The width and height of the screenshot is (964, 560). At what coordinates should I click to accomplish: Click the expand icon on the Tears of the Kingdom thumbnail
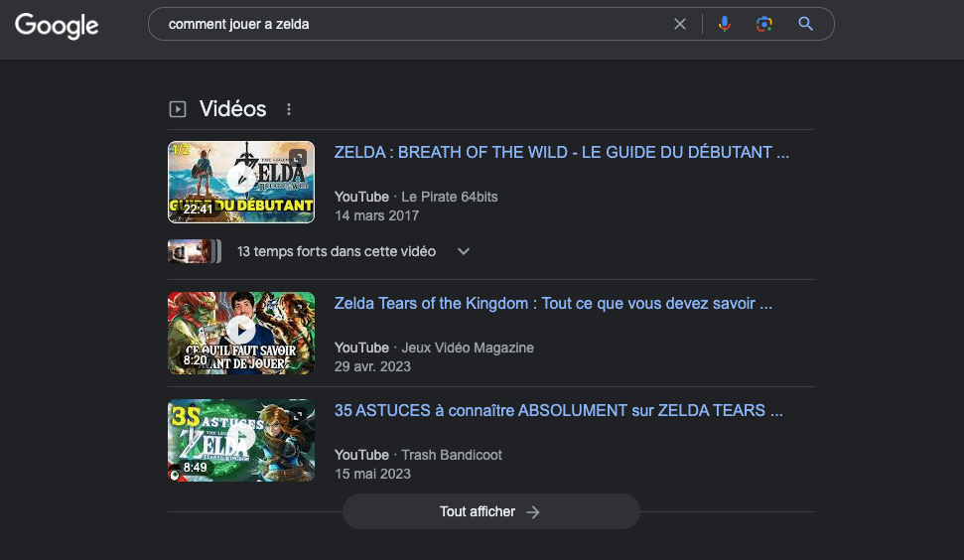(298, 308)
